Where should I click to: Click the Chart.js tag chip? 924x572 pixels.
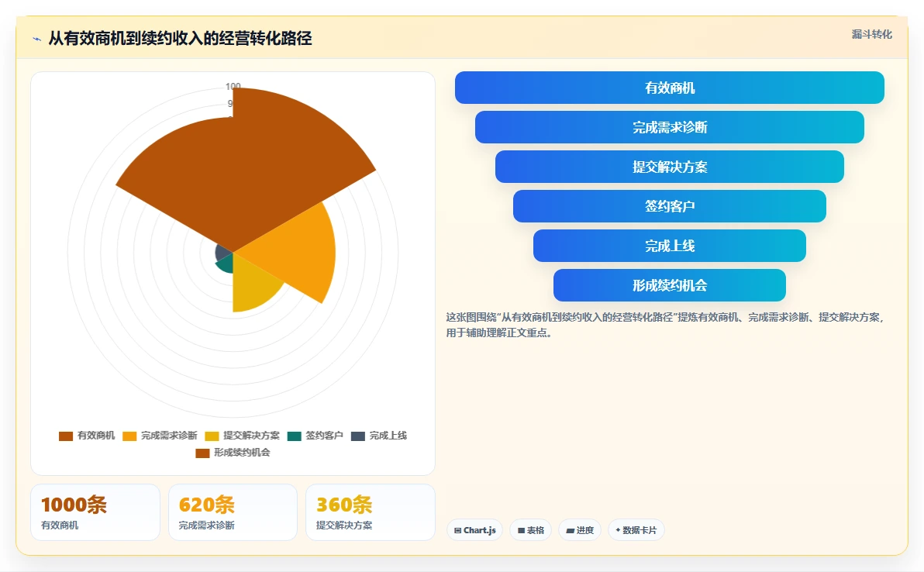(475, 530)
